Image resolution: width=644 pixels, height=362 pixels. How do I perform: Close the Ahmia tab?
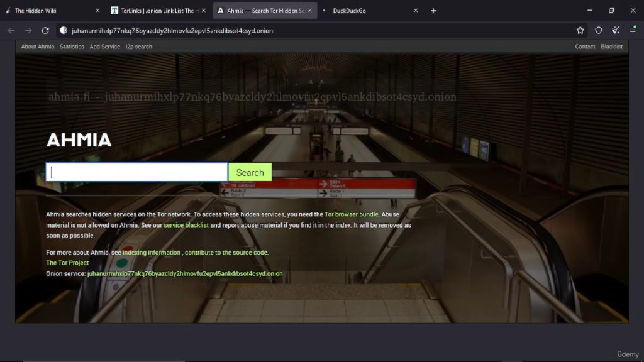309,11
